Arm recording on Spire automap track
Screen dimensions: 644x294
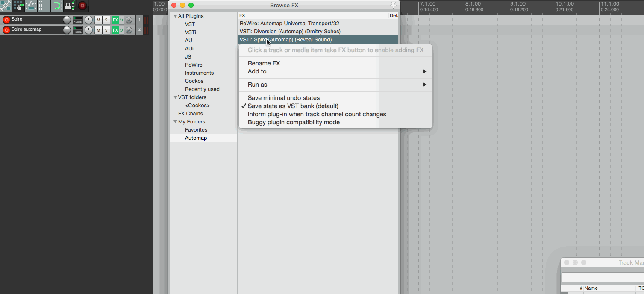coord(6,30)
